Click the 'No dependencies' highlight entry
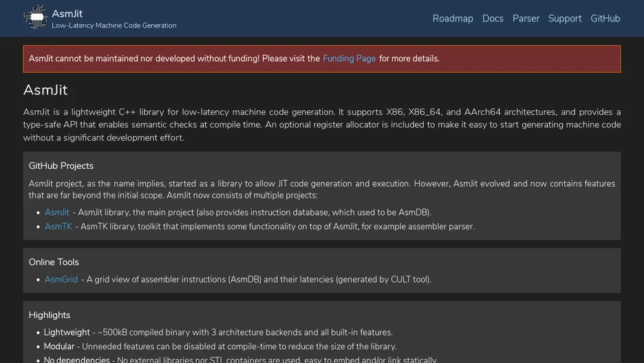644x363 pixels. tap(241, 360)
